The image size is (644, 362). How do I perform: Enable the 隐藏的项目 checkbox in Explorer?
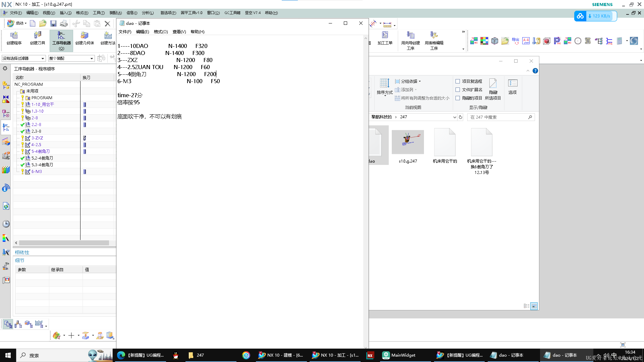click(x=458, y=98)
